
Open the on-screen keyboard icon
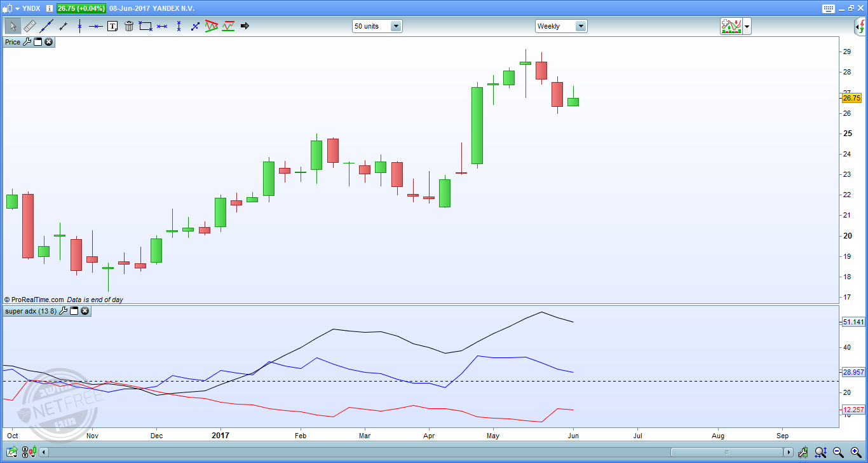[x=828, y=8]
